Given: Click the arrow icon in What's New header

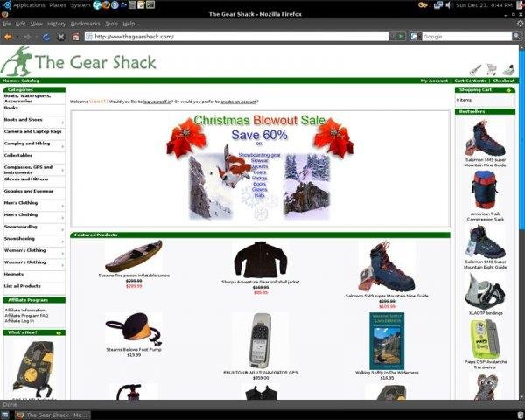Looking at the screenshot, I should coord(59,332).
